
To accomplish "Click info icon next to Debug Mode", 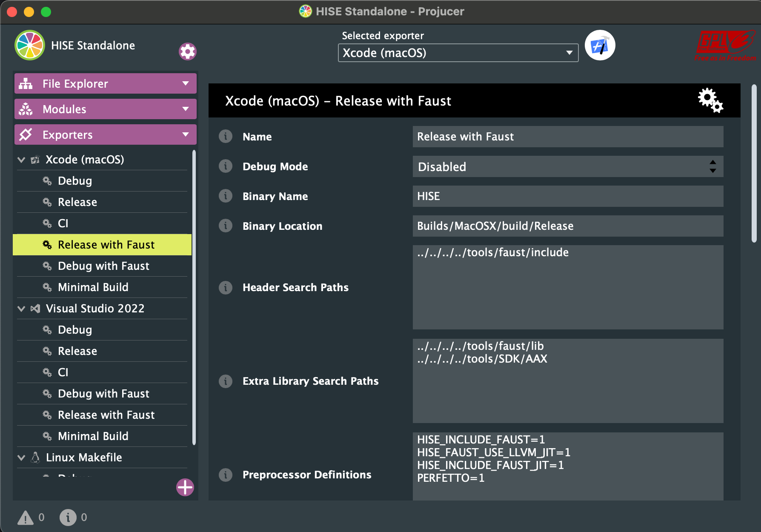I will [226, 166].
